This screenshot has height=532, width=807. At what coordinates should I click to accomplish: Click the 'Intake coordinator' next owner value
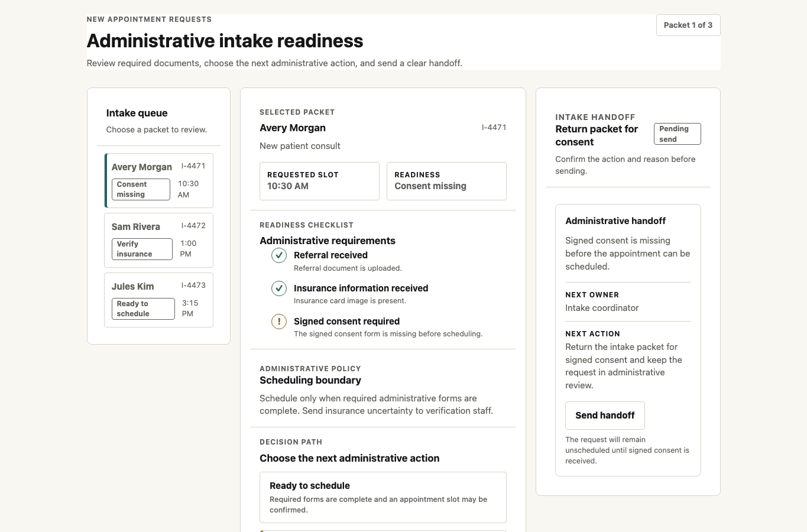602,308
